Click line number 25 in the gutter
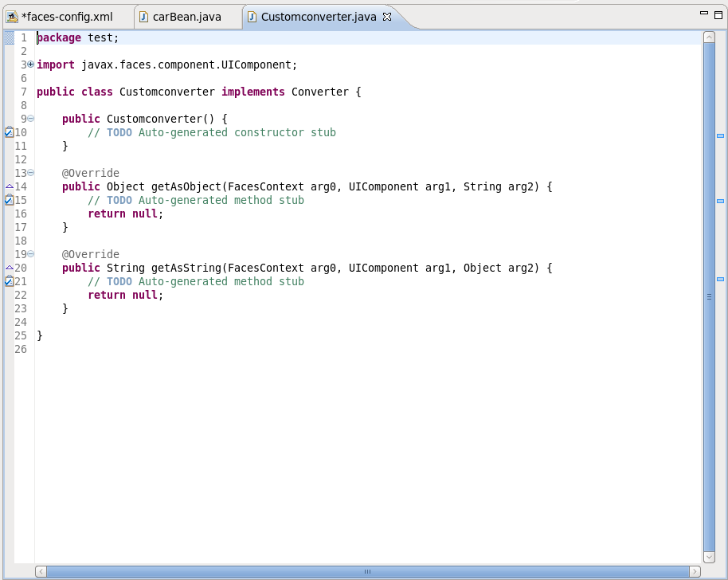 [x=21, y=335]
